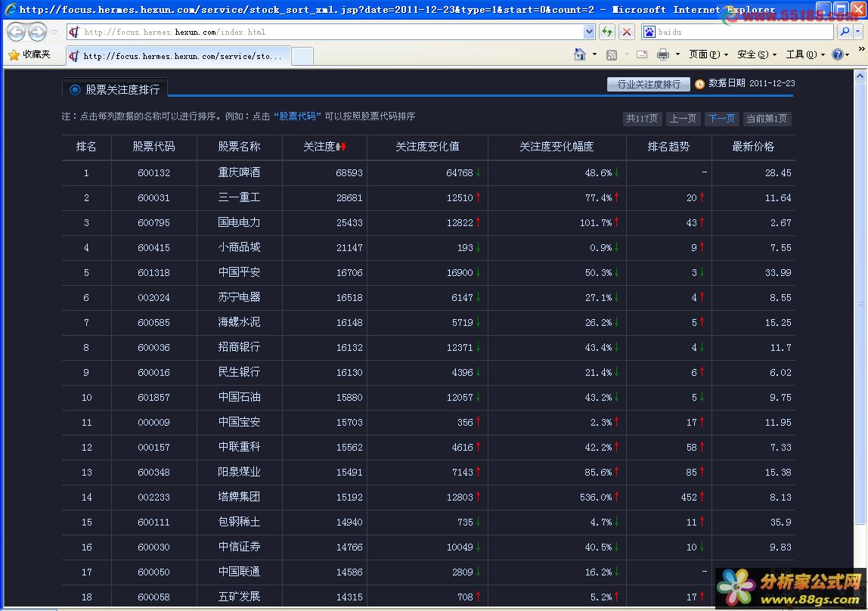Expand the address bar history dropdown
This screenshot has height=611, width=868.
tap(589, 32)
